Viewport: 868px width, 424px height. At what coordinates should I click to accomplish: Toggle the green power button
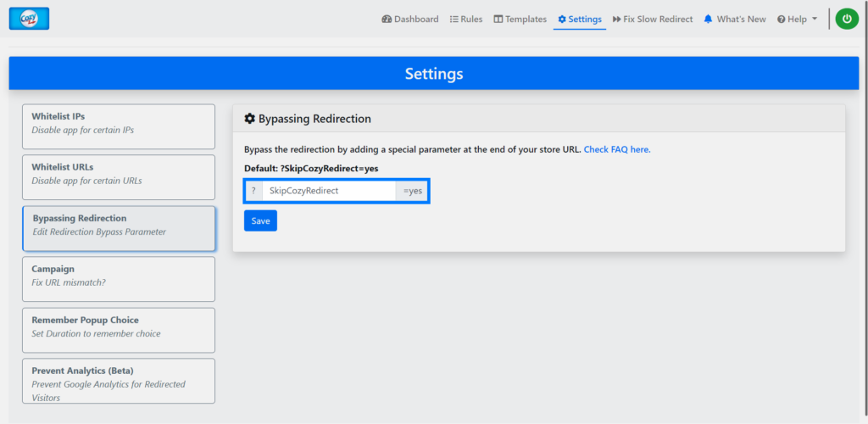point(847,19)
